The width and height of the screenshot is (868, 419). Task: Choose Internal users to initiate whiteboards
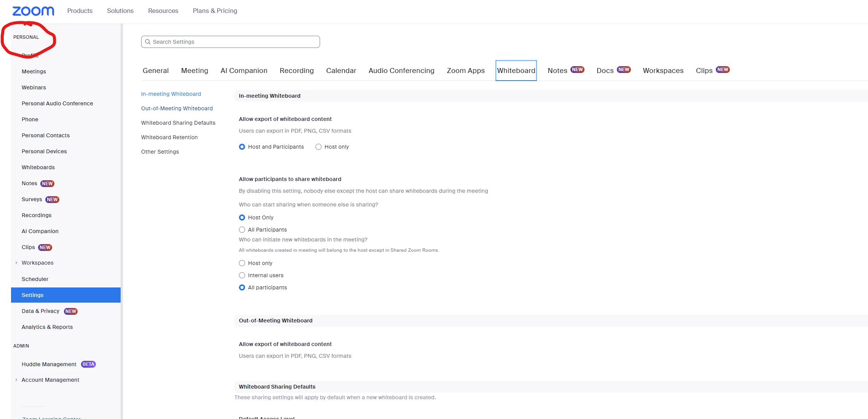click(x=242, y=275)
